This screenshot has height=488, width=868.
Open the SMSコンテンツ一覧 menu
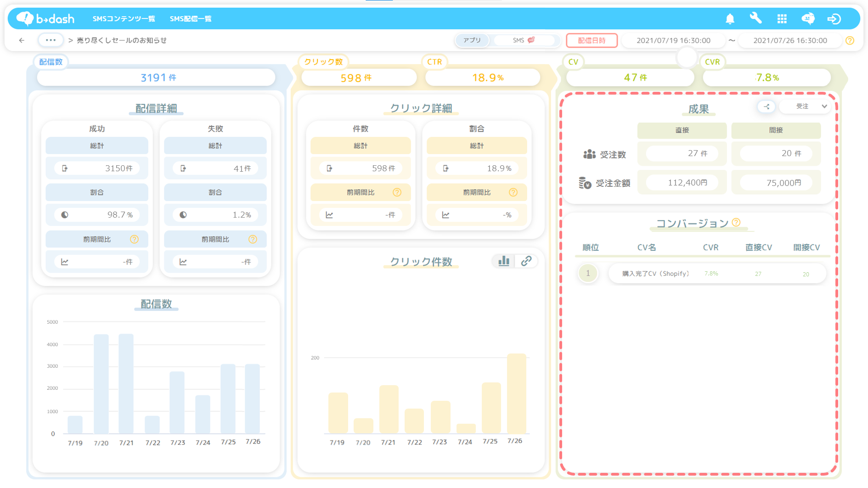[124, 19]
